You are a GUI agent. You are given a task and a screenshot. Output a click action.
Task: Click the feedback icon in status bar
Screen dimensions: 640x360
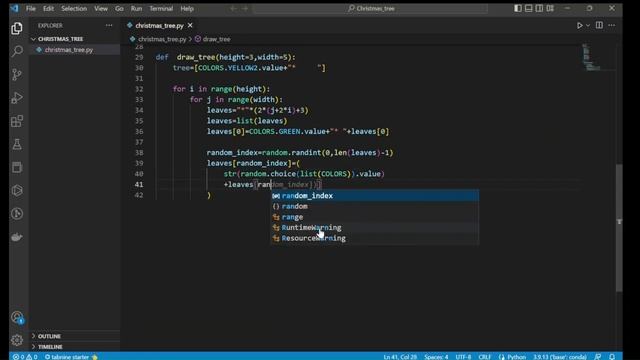pyautogui.click(x=598, y=356)
